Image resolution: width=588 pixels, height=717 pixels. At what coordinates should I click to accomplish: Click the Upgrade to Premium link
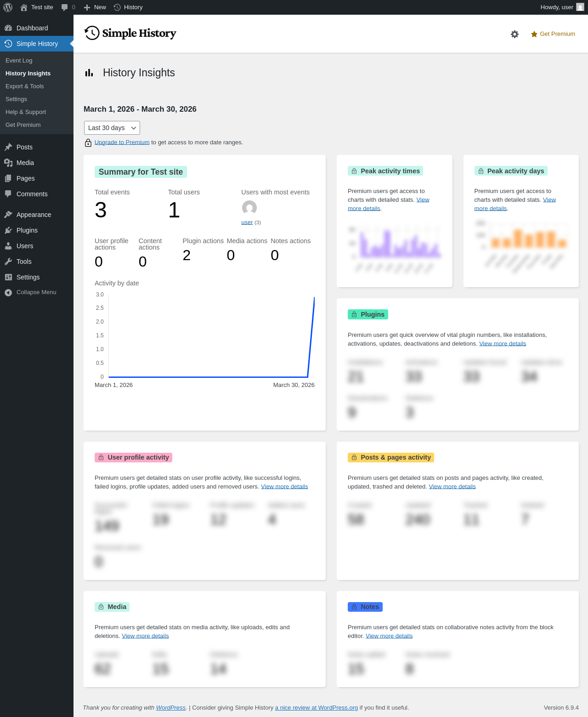pyautogui.click(x=122, y=142)
